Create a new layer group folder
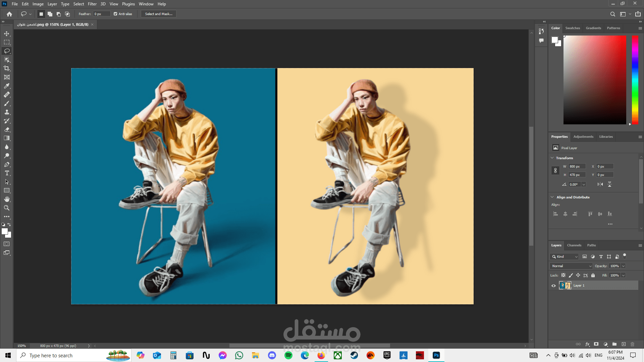 [614, 344]
